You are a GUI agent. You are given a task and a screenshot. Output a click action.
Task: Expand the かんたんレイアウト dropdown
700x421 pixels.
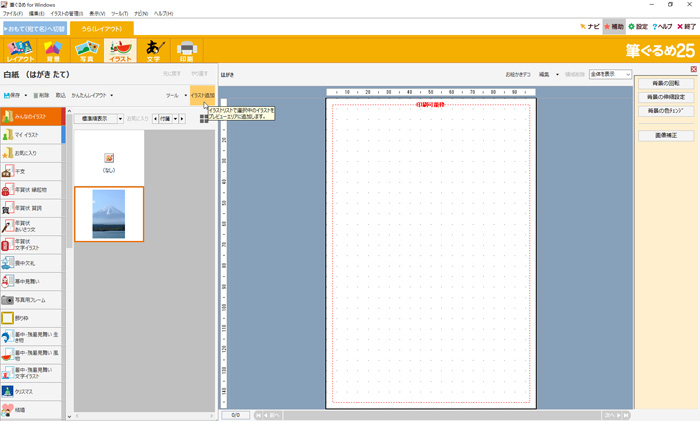pos(92,95)
